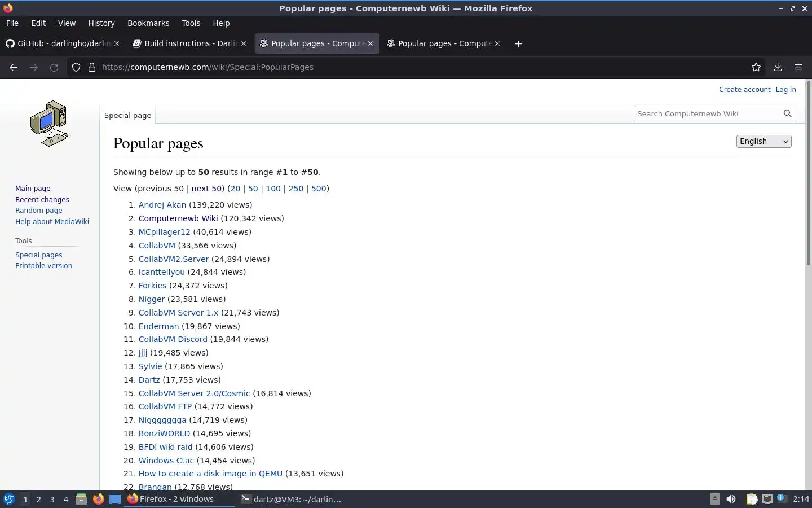Switch to workspace 4
This screenshot has width=812, height=508.
click(x=65, y=500)
